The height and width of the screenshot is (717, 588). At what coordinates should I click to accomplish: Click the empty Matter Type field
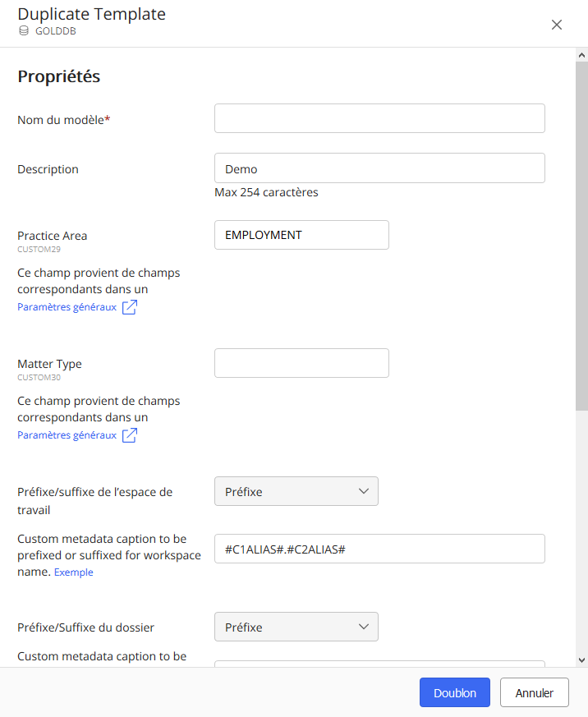pyautogui.click(x=301, y=363)
